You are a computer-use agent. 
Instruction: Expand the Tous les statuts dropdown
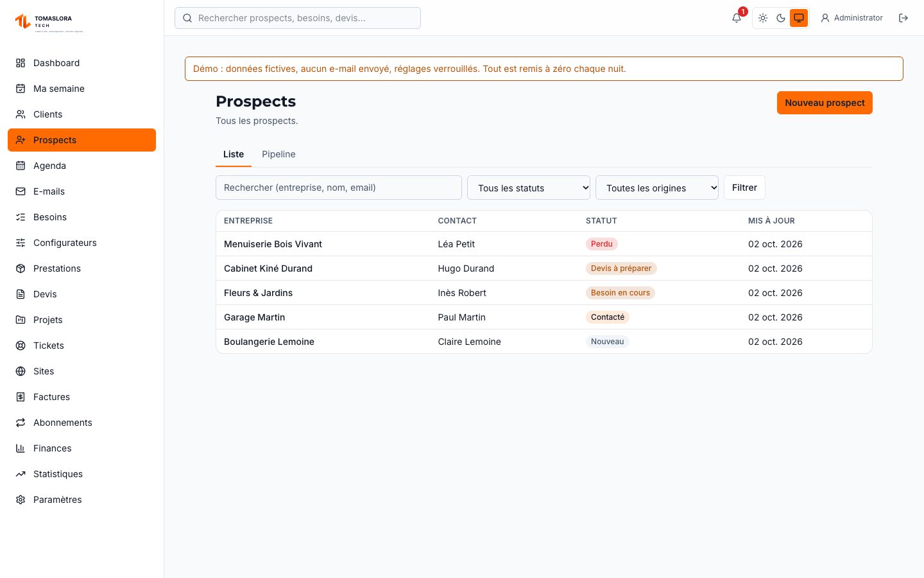pos(529,188)
